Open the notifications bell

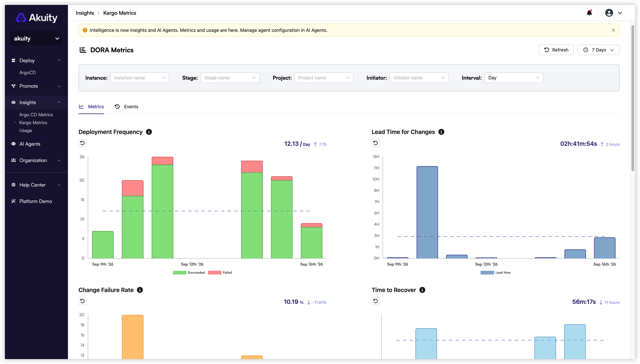(589, 13)
